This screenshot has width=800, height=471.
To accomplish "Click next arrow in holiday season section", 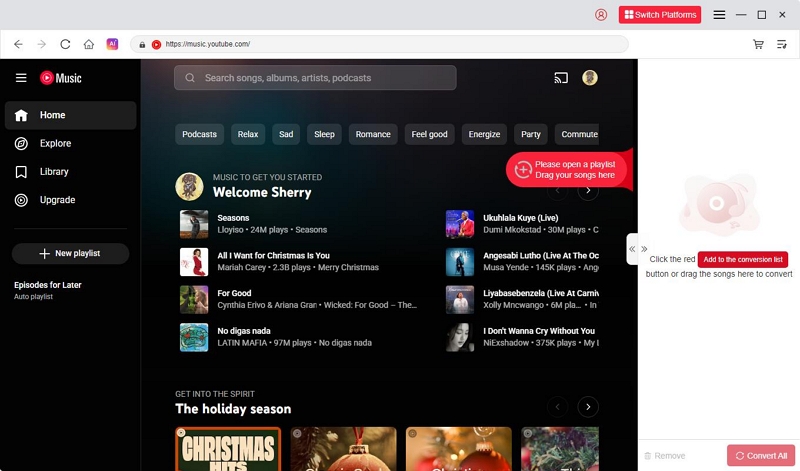I will (x=588, y=407).
